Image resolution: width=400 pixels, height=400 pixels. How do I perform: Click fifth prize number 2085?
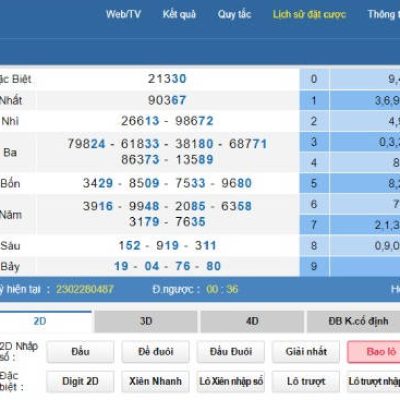[x=191, y=206]
